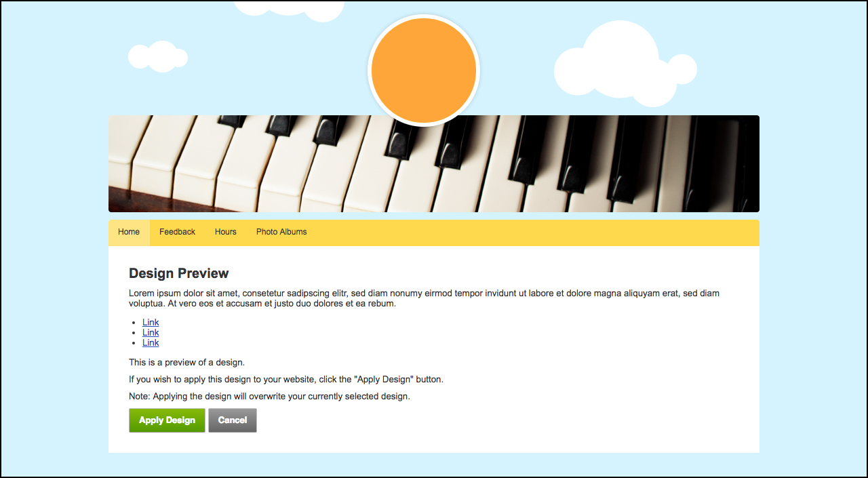Click the overwrite warning note text
This screenshot has width=868, height=478.
[x=269, y=397]
